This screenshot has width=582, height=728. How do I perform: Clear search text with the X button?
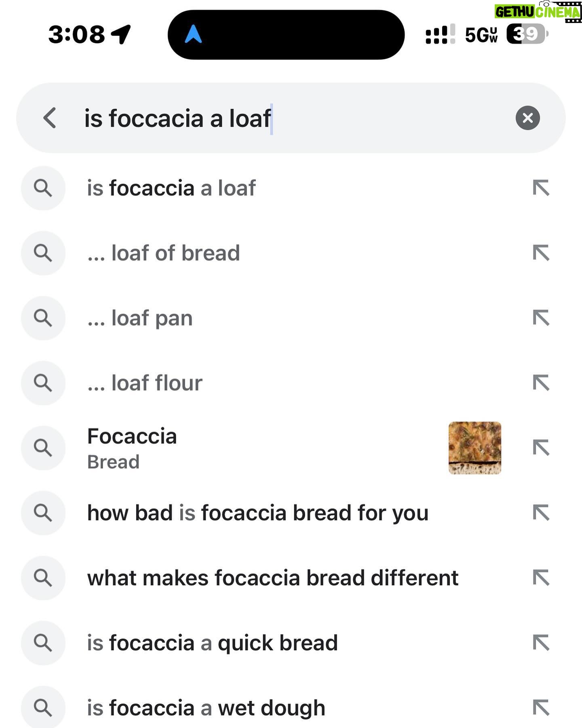click(x=527, y=118)
